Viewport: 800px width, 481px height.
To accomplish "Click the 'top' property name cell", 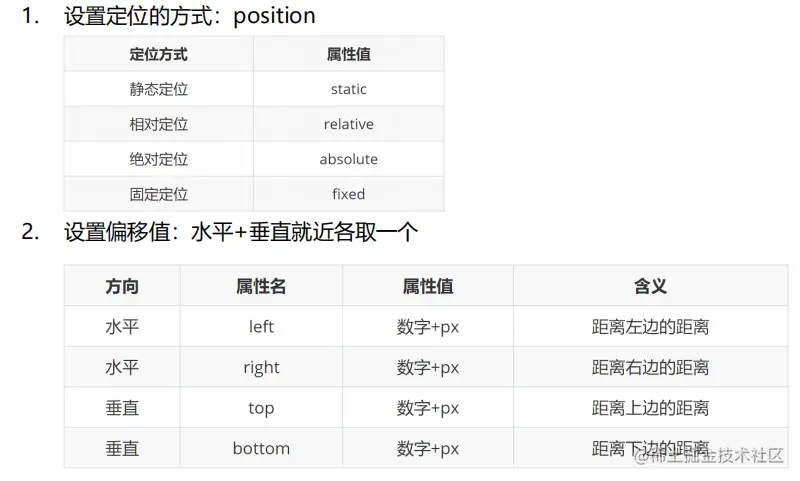I will point(261,408).
